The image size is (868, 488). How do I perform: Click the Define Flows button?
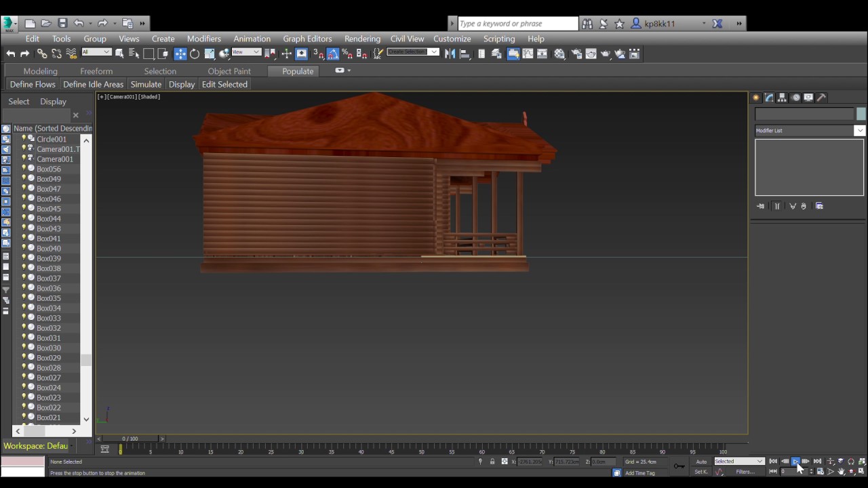point(33,84)
